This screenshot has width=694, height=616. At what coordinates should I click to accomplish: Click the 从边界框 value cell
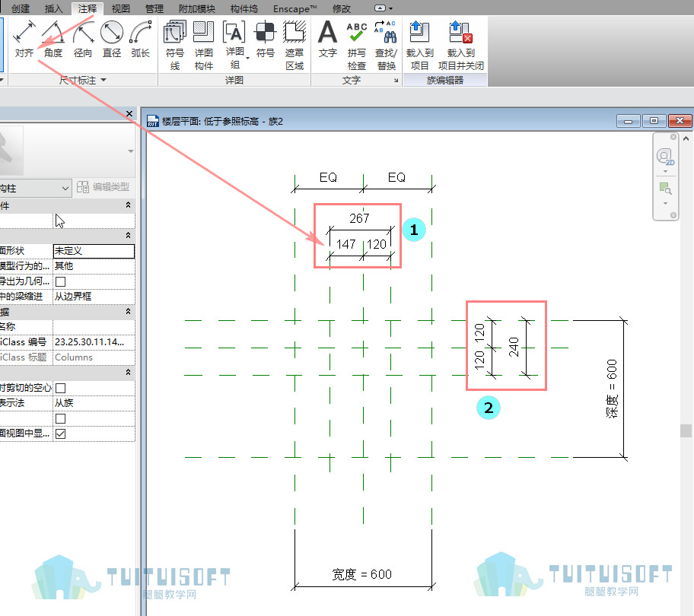point(94,297)
